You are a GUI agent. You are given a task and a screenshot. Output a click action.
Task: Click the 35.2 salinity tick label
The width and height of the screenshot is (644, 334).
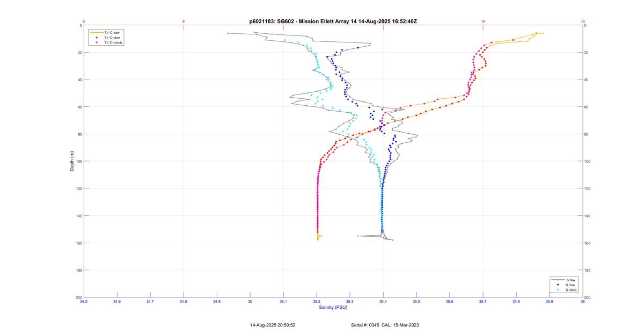tap(317, 302)
